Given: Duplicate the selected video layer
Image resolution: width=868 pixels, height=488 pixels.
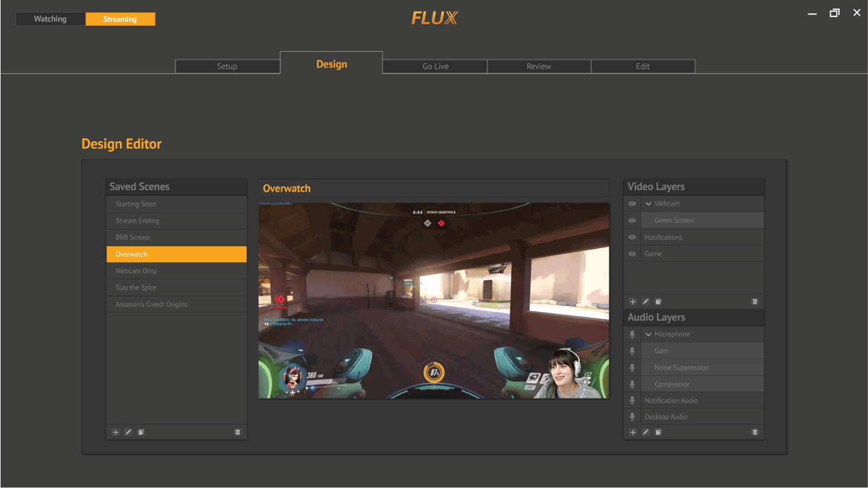Looking at the screenshot, I should coord(658,302).
